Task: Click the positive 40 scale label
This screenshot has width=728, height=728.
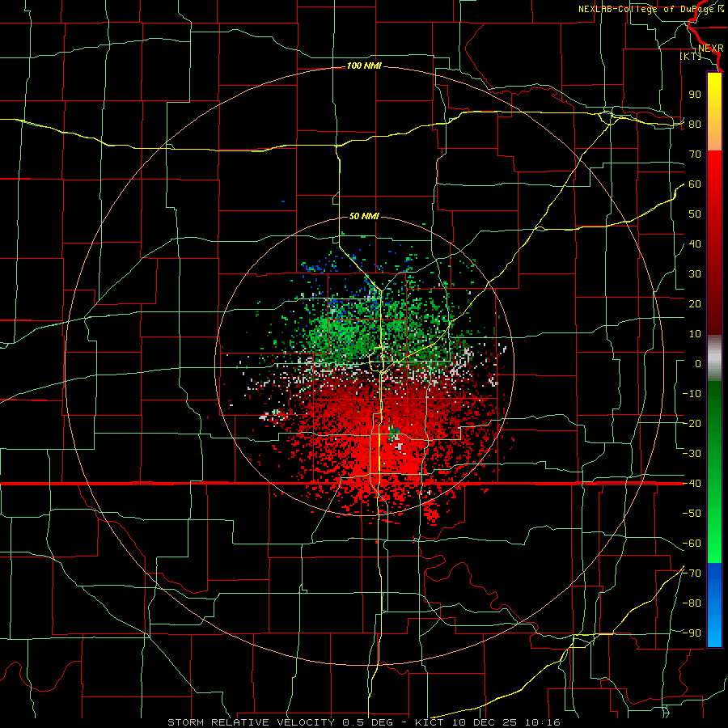Action: point(695,244)
